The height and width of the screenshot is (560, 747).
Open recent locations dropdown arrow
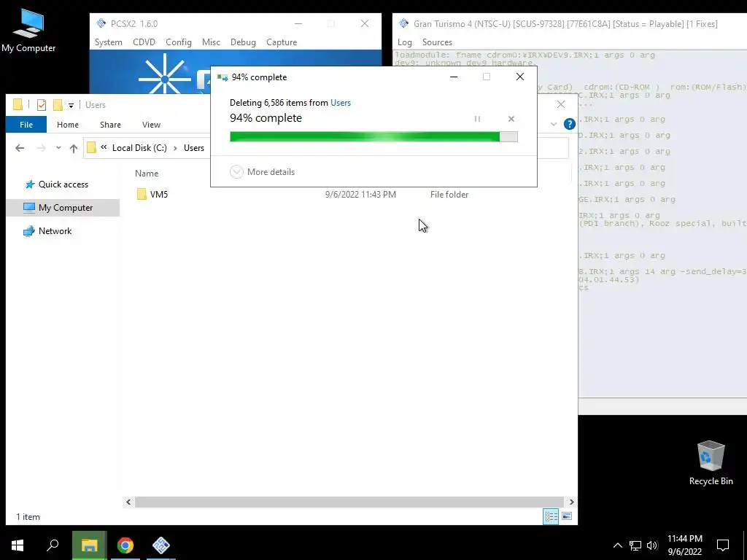58,148
